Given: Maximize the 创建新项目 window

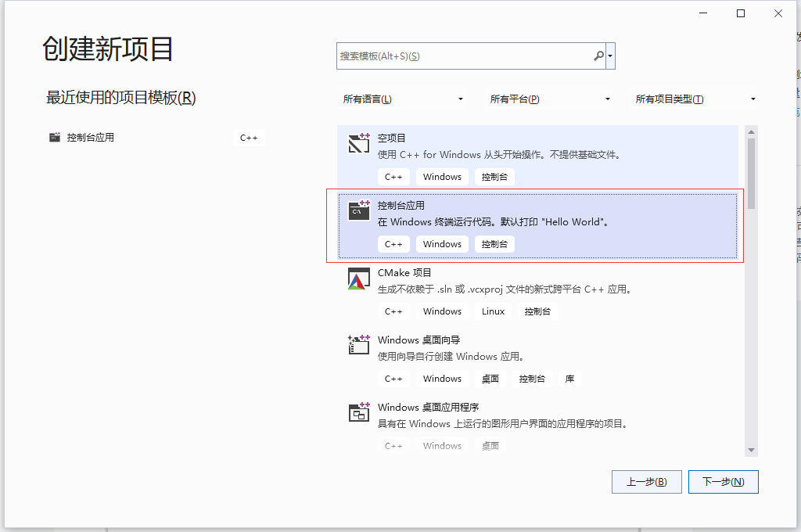Looking at the screenshot, I should [741, 13].
